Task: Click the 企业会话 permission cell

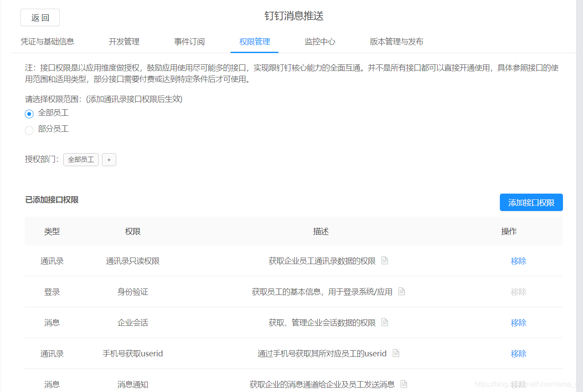Action: 133,323
